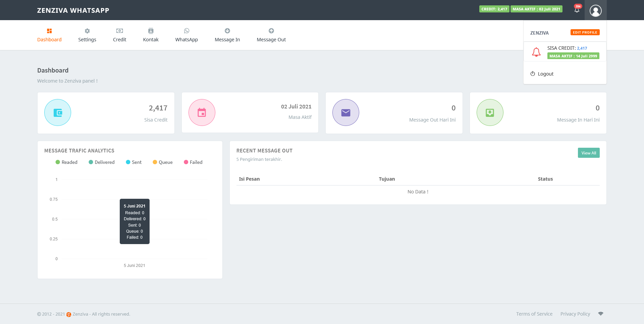Image resolution: width=644 pixels, height=324 pixels.
Task: Click the Message Out up-arrow icon
Action: click(x=271, y=31)
